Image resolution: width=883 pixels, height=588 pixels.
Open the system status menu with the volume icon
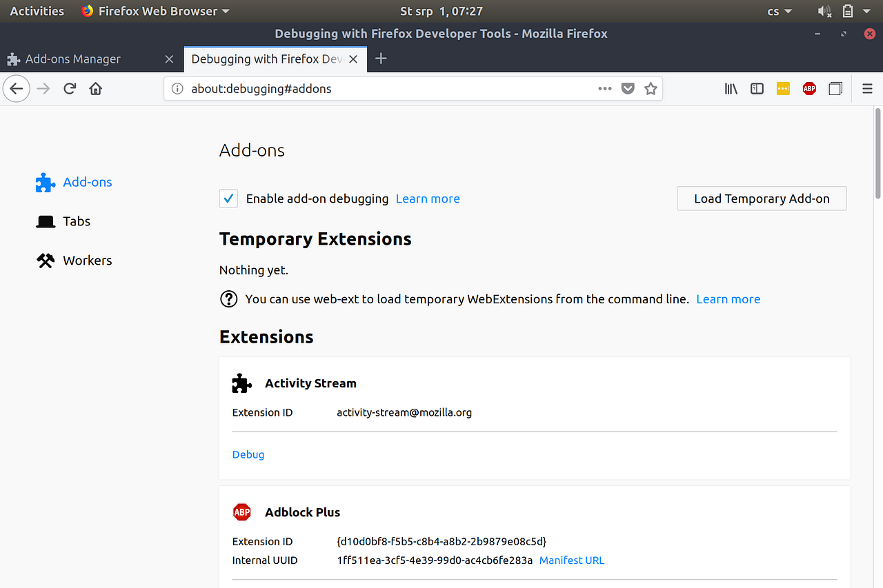(x=825, y=11)
